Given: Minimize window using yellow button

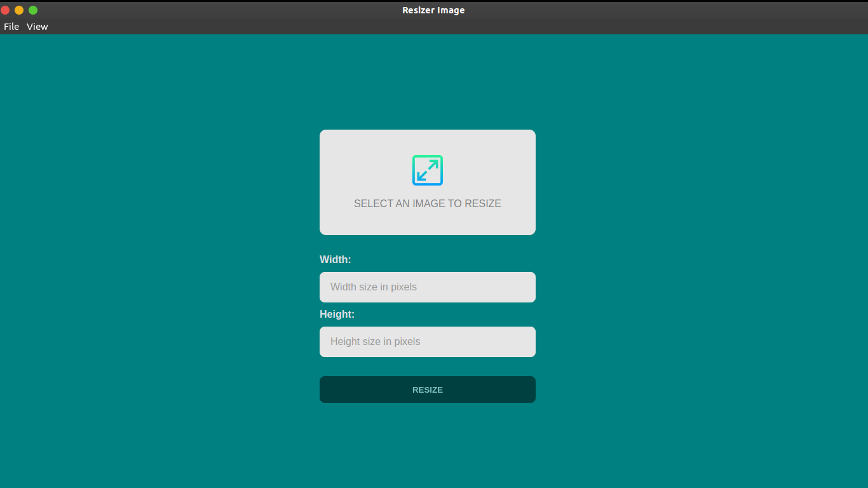Looking at the screenshot, I should 19,10.
